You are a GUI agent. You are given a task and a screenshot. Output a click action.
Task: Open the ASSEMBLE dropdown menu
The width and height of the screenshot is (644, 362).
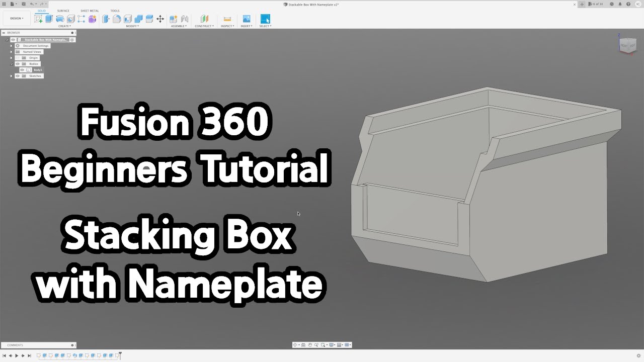(x=179, y=26)
